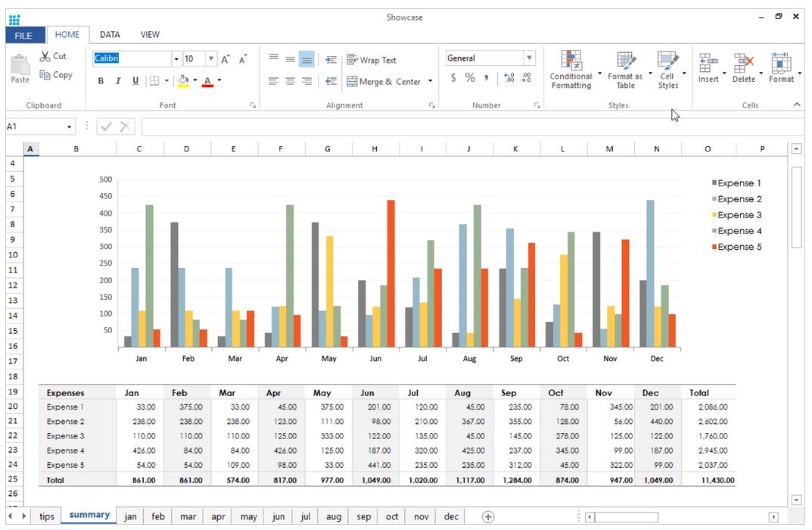Toggle Bold formatting
812x530 pixels.
(x=101, y=81)
